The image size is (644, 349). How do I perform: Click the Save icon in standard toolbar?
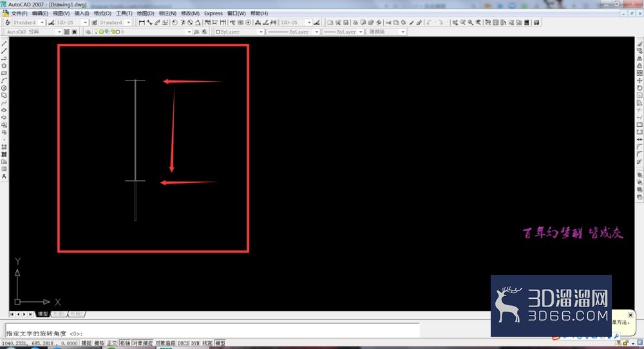click(345, 23)
